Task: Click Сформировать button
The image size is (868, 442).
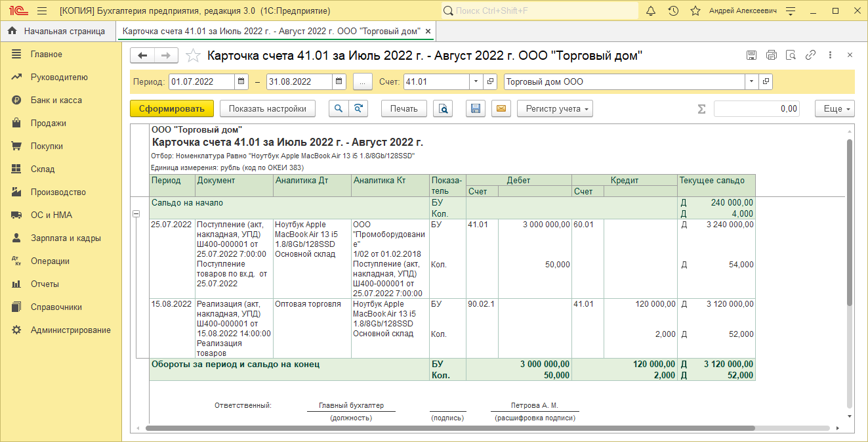Action: pos(172,108)
